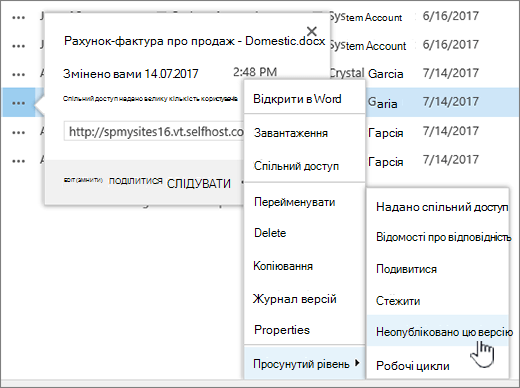
Task: Click the 'Garia' name in highlighted row
Action: pyautogui.click(x=382, y=103)
